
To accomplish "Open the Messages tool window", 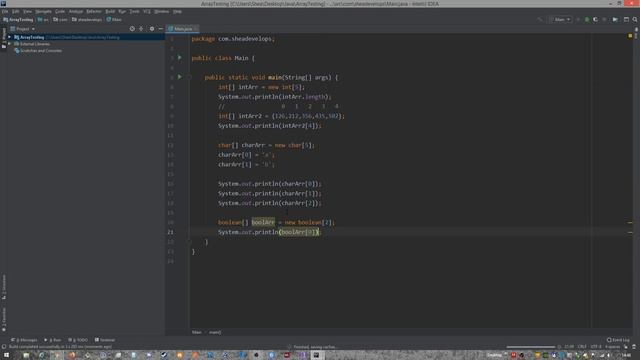I will (24, 340).
